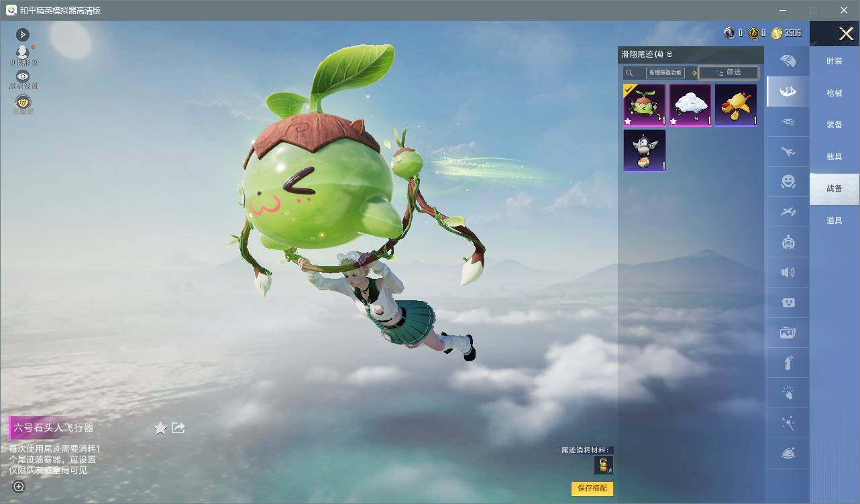
Task: Zoom in with the magnifier plus icon
Action: (19, 487)
